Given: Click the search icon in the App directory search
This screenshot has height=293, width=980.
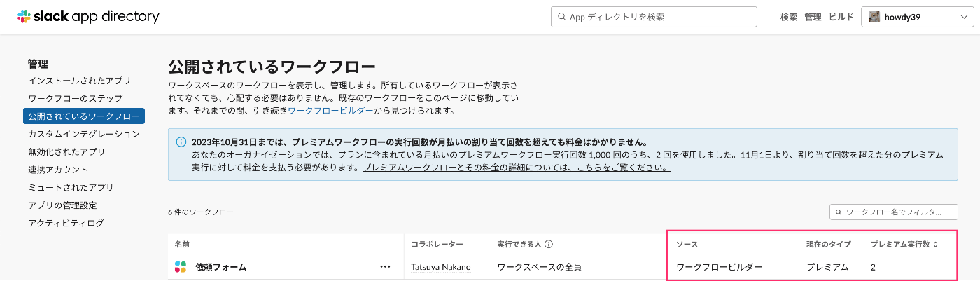Looking at the screenshot, I should 561,17.
